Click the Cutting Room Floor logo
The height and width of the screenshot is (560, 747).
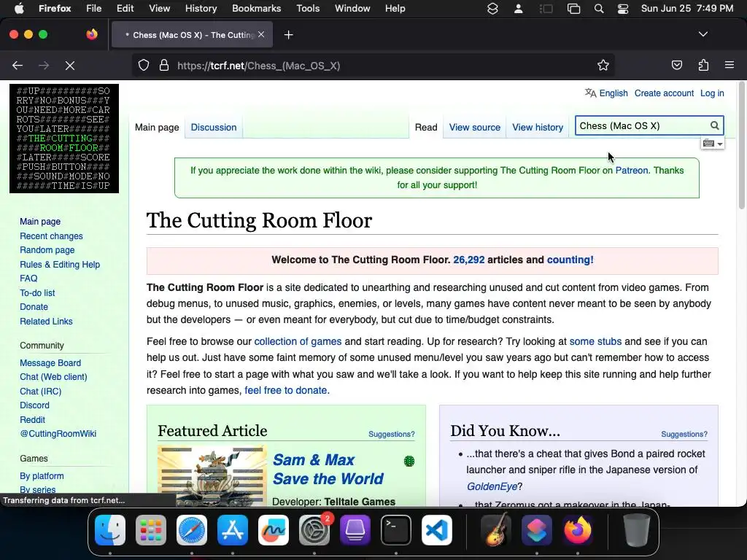(64, 139)
